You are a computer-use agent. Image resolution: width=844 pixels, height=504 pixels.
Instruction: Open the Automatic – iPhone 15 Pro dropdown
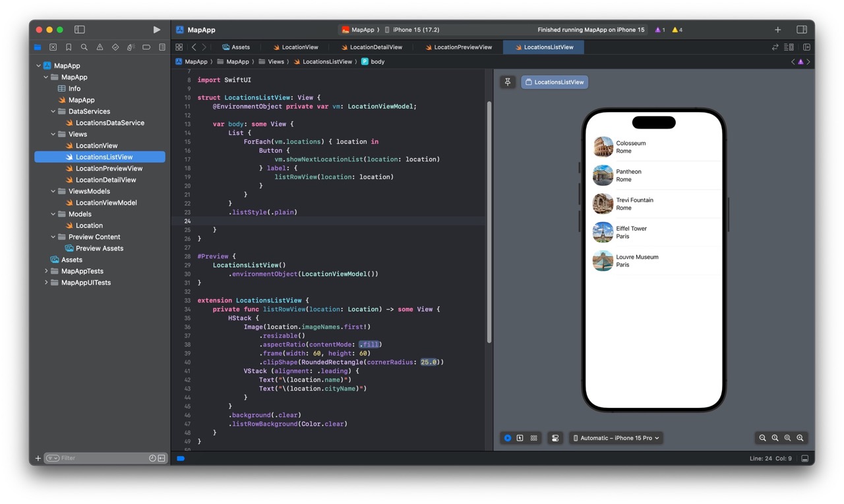tap(616, 438)
